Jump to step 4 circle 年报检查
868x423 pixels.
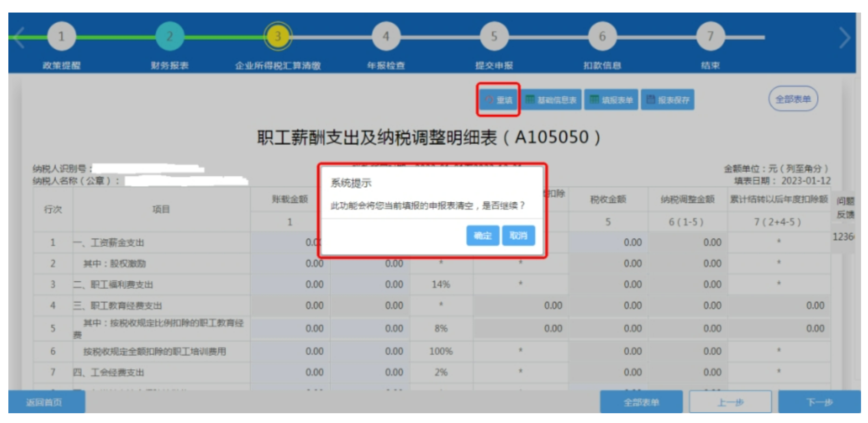point(386,36)
